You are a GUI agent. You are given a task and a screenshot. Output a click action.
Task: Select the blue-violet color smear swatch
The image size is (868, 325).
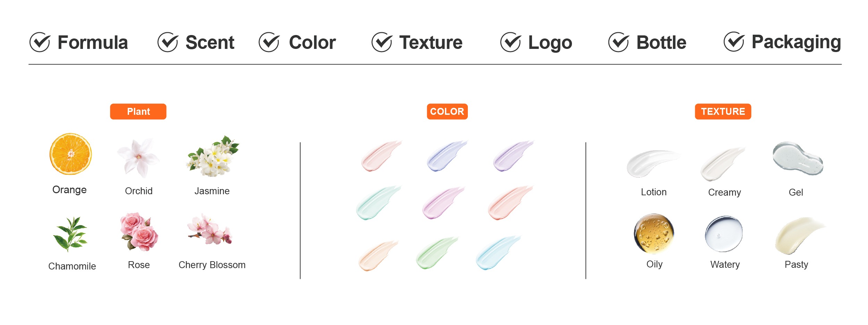447,156
